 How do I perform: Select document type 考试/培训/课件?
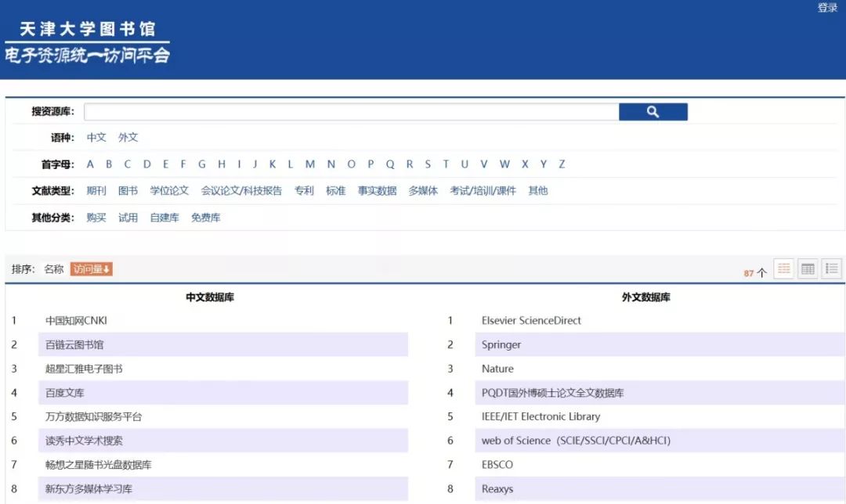pos(483,191)
